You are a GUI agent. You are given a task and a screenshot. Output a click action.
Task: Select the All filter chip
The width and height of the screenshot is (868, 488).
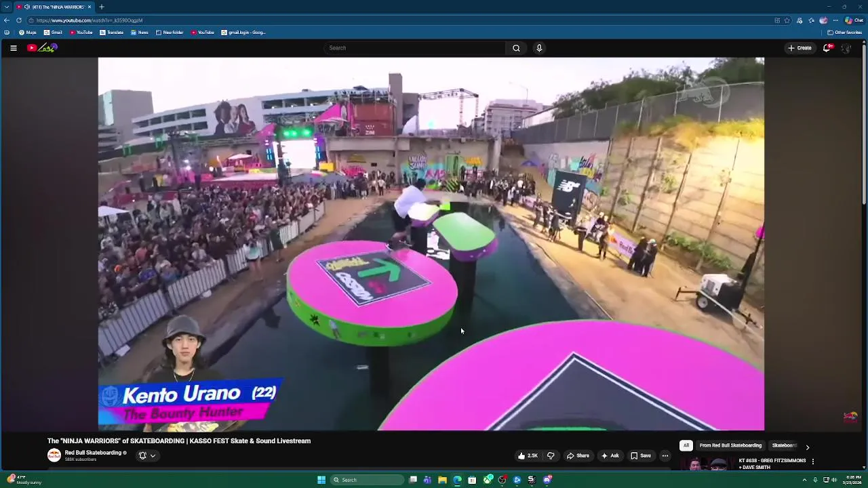[686, 445]
